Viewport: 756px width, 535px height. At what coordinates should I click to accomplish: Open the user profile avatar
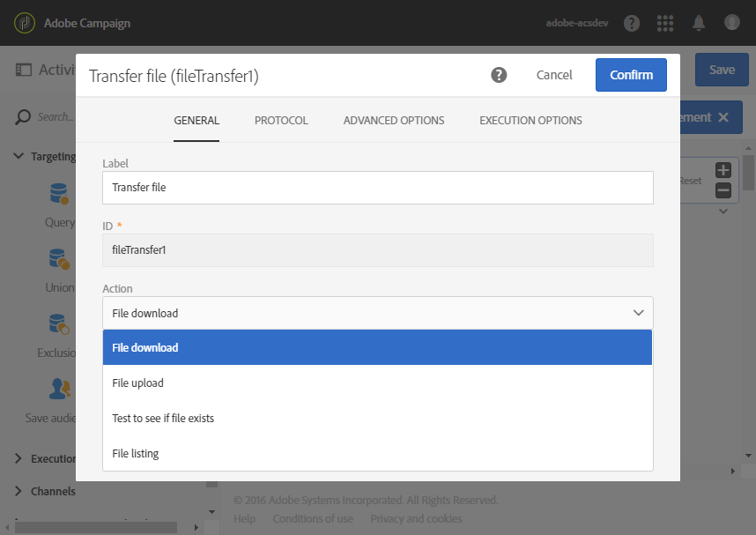click(732, 22)
